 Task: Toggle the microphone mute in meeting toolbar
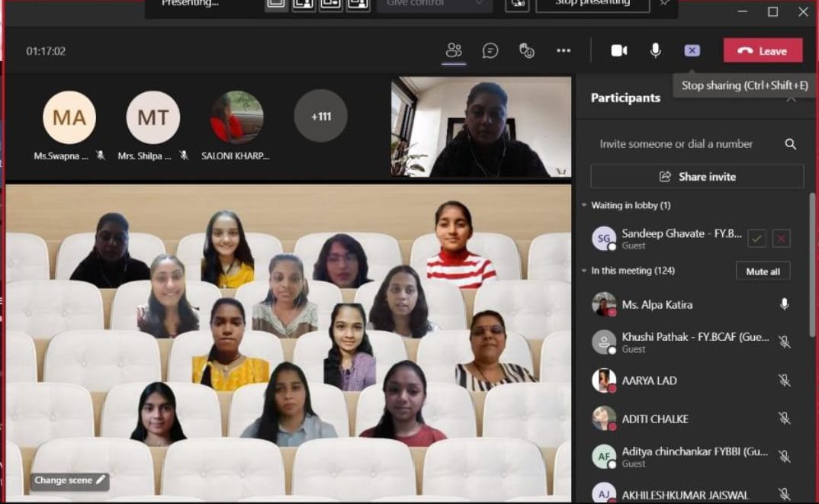(655, 50)
